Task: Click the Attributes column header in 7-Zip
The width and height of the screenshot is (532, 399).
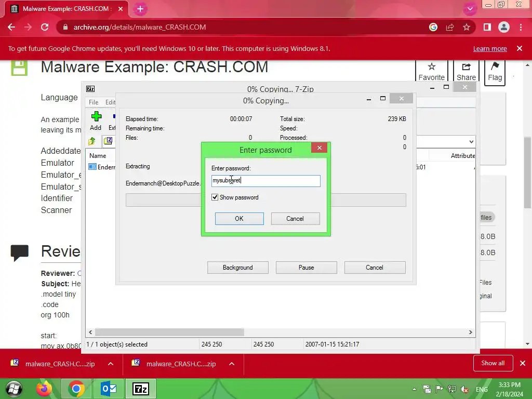Action: (x=462, y=156)
